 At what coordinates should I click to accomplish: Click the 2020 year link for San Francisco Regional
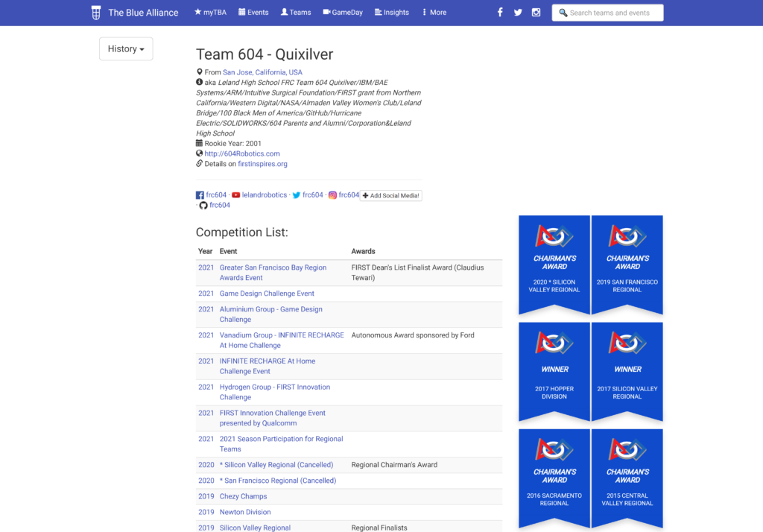click(x=206, y=481)
